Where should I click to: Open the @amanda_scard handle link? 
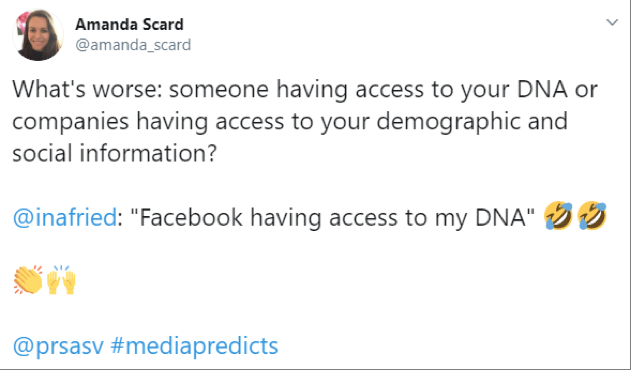[133, 45]
